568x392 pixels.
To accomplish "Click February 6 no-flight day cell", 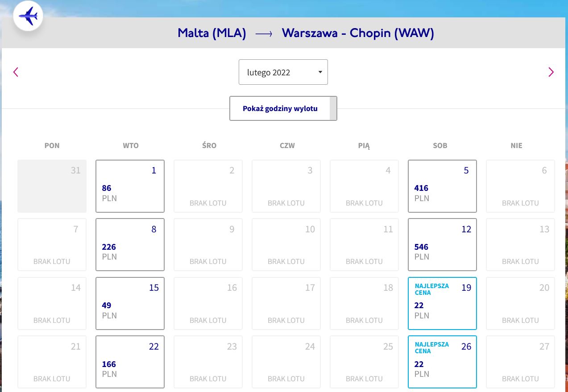I will click(x=520, y=186).
